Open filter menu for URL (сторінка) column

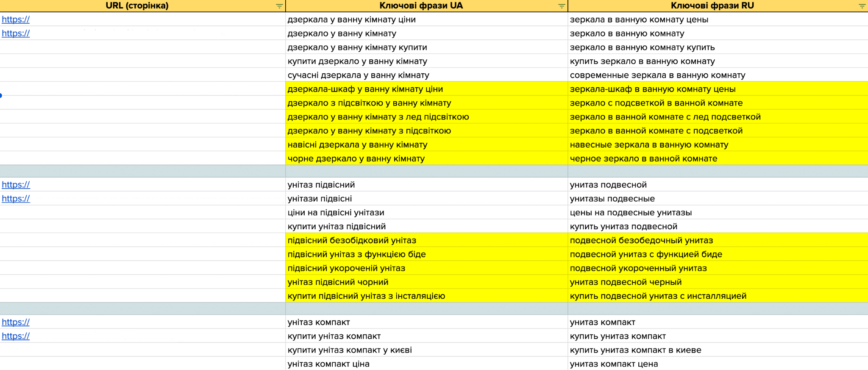(x=279, y=6)
